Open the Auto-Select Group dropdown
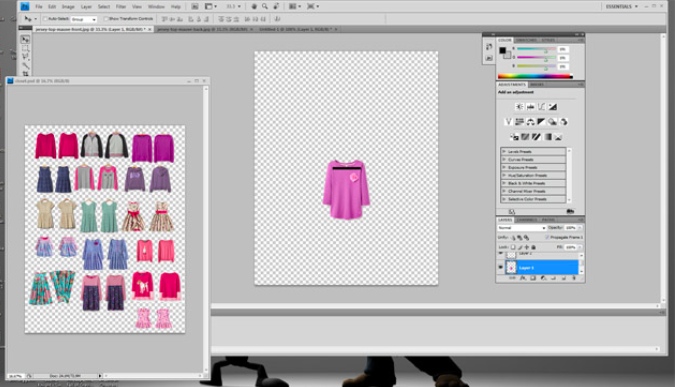Screen dimensions: 675x387 (x=84, y=19)
